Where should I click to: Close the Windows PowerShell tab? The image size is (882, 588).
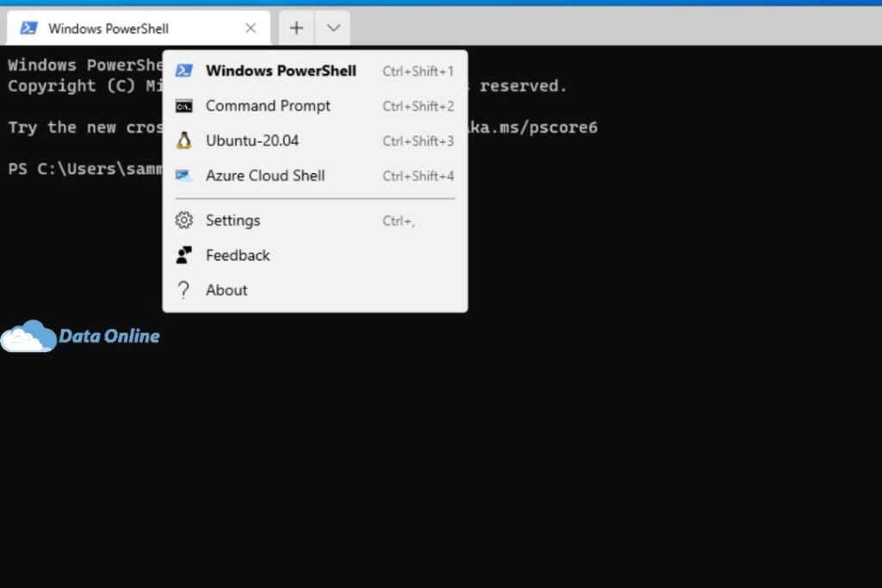[251, 28]
